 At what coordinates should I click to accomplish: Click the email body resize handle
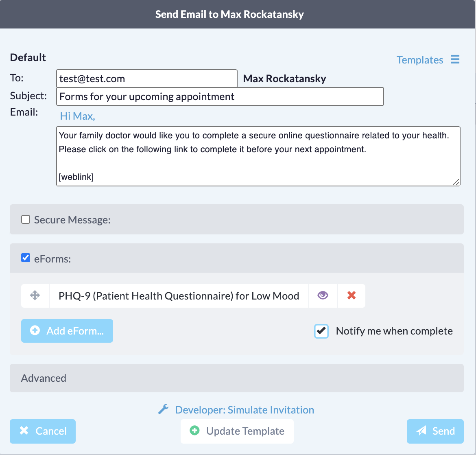coord(456,183)
